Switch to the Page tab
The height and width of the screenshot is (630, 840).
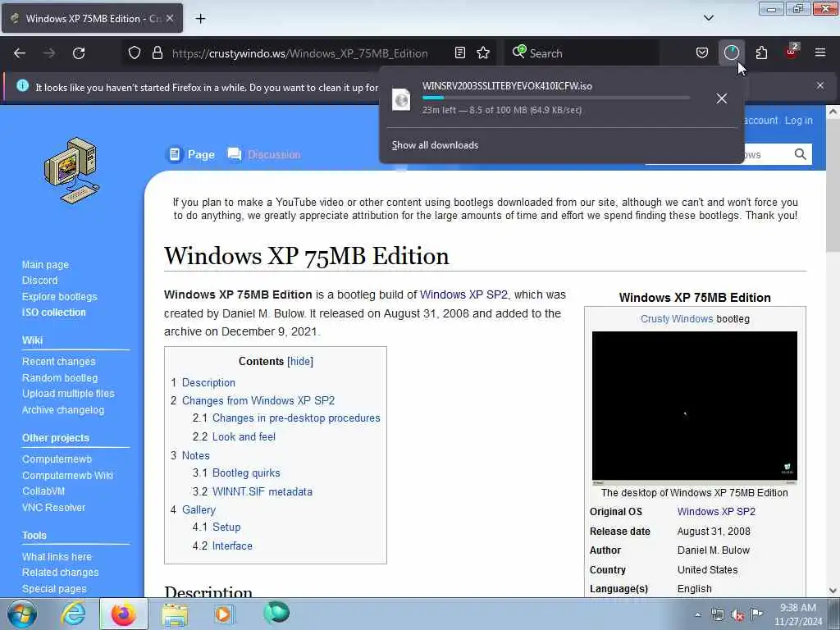pyautogui.click(x=191, y=155)
